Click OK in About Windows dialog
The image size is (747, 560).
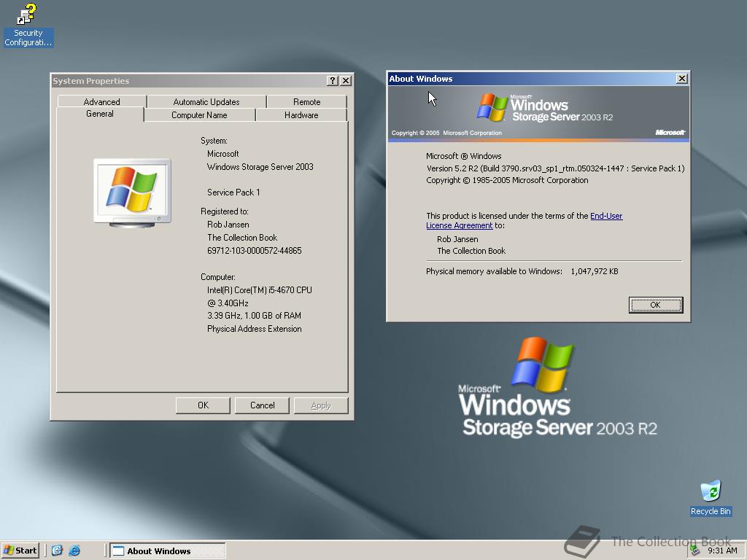click(x=656, y=305)
